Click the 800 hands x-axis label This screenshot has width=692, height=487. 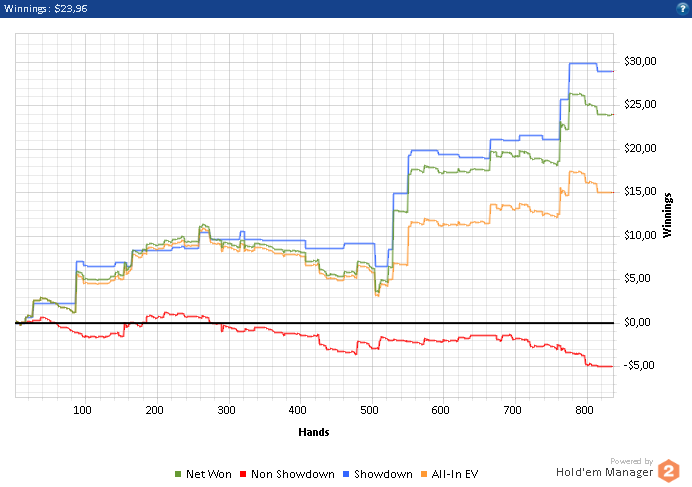pos(584,410)
